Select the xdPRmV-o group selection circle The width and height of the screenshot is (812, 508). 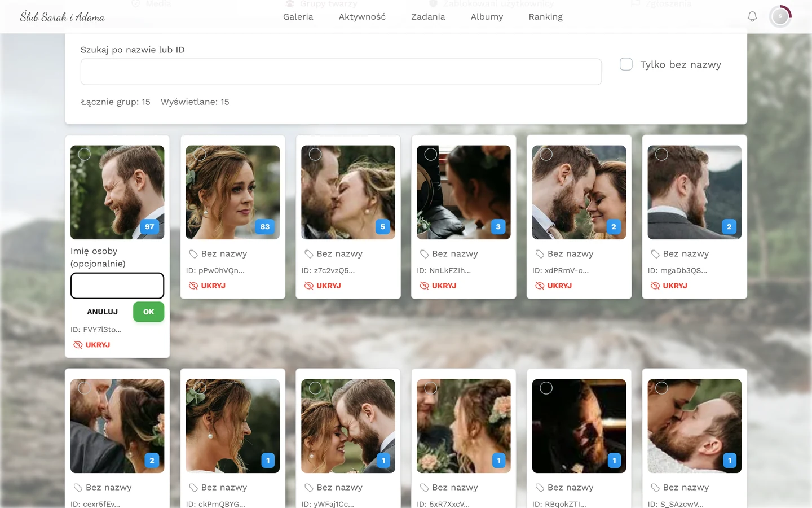coord(546,155)
